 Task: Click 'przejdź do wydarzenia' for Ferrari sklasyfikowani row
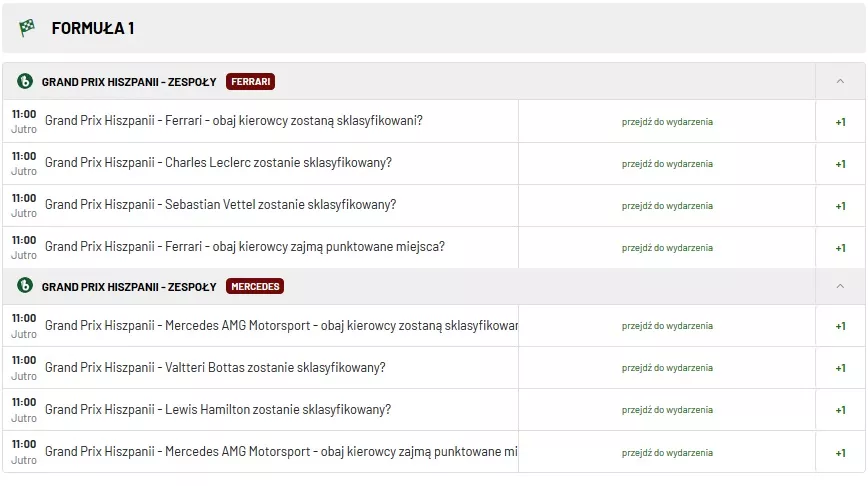click(x=667, y=122)
